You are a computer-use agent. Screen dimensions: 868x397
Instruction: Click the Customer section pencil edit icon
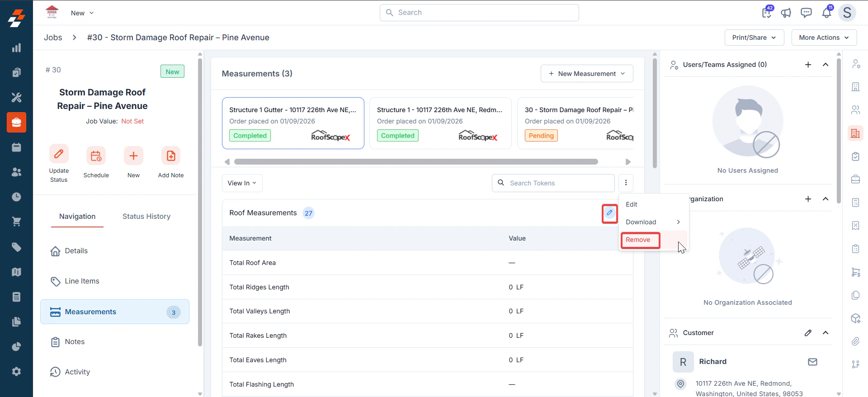[x=808, y=333]
